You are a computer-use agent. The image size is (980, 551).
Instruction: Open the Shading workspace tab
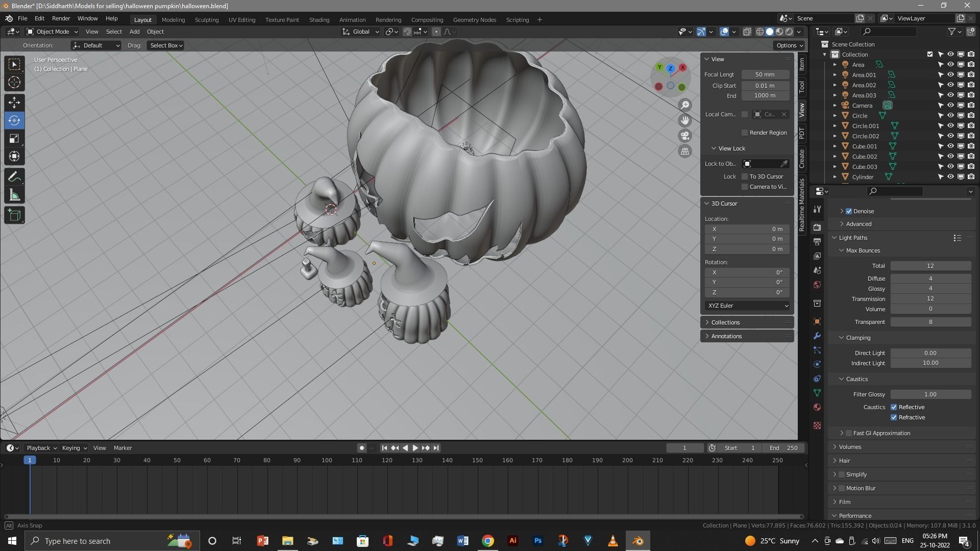pos(319,20)
